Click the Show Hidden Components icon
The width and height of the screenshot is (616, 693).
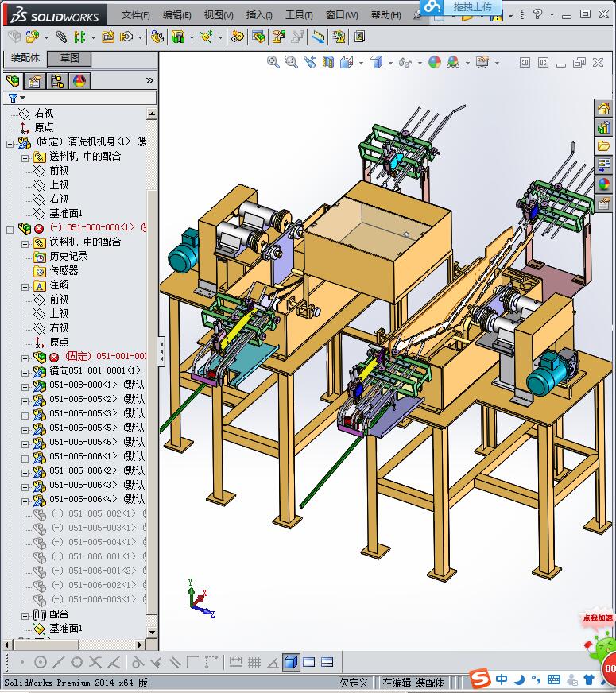tap(157, 37)
